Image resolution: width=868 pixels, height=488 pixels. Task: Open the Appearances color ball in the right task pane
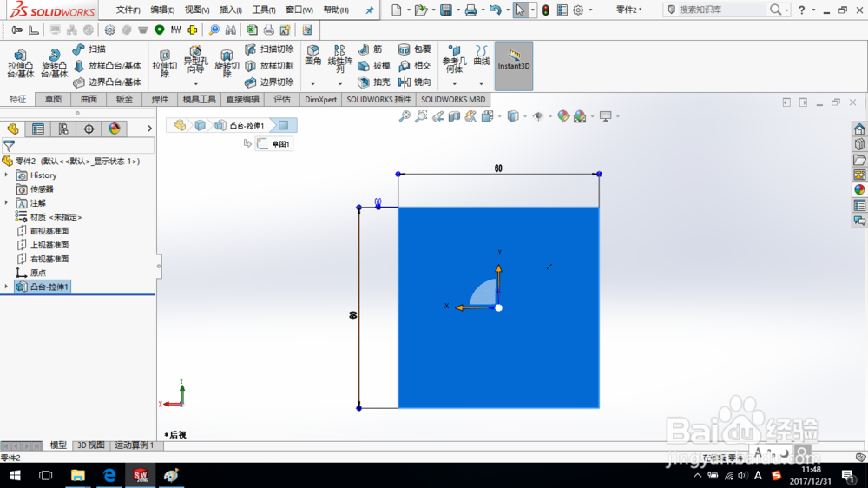click(x=859, y=189)
